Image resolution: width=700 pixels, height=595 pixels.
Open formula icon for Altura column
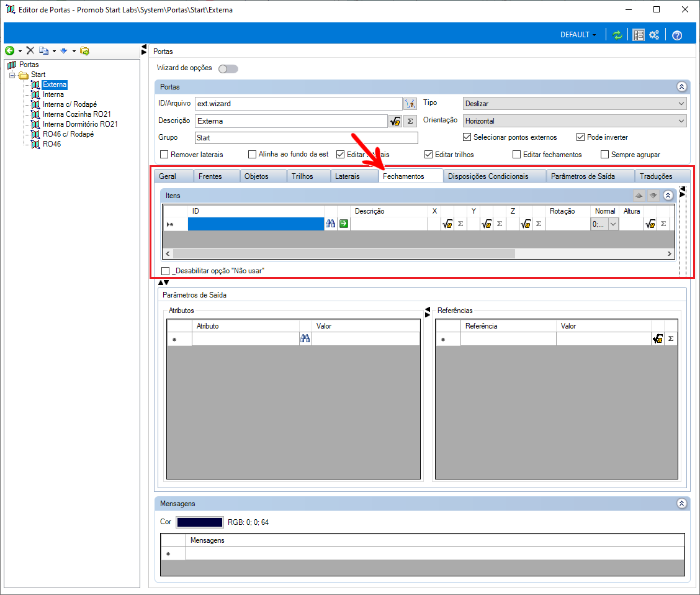click(x=650, y=224)
